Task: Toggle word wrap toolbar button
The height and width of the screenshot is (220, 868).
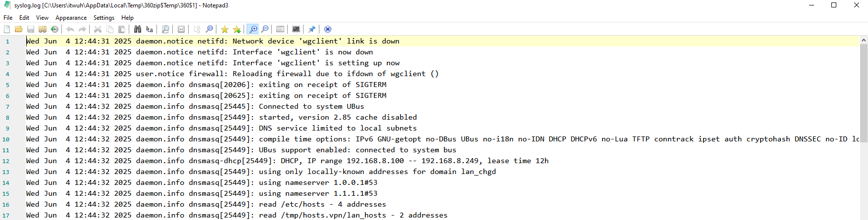Action: tap(181, 29)
